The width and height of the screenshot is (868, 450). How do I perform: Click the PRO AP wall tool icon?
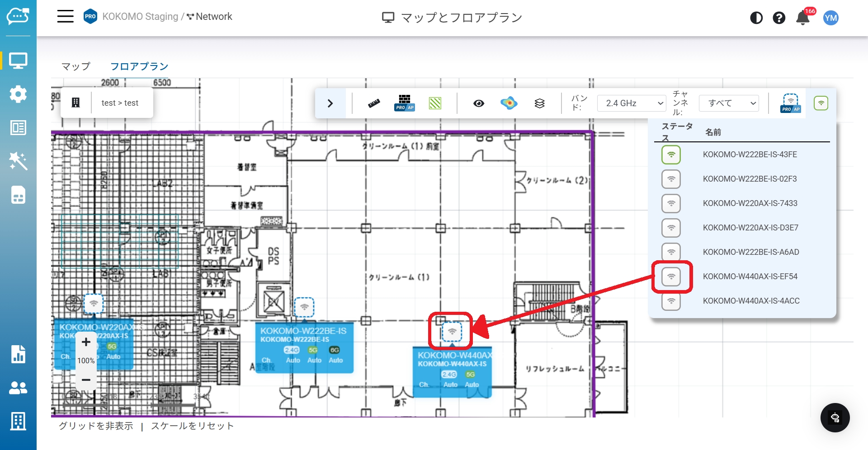[x=404, y=103]
